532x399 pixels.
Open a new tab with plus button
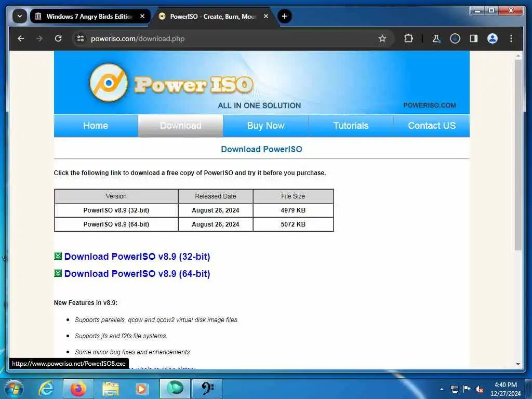click(x=285, y=16)
